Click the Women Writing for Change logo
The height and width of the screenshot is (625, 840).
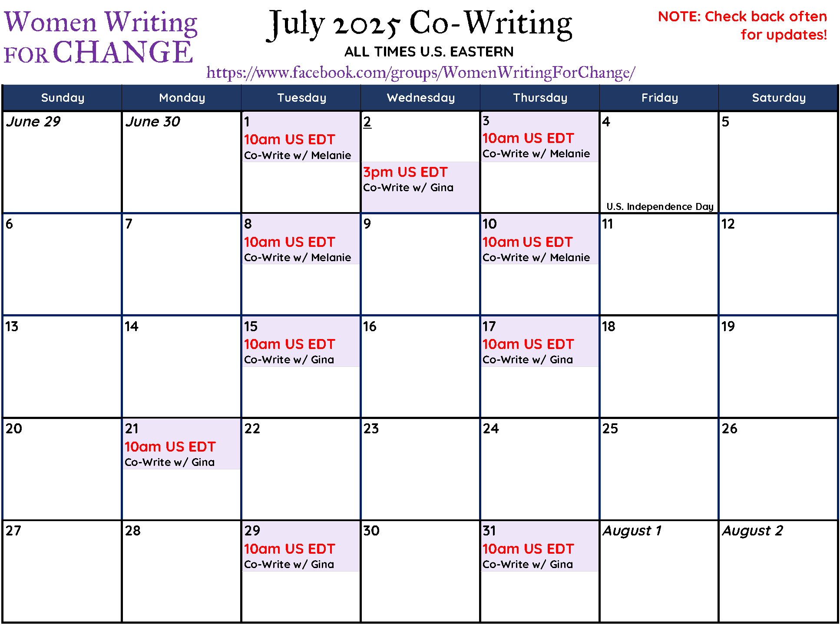101,37
